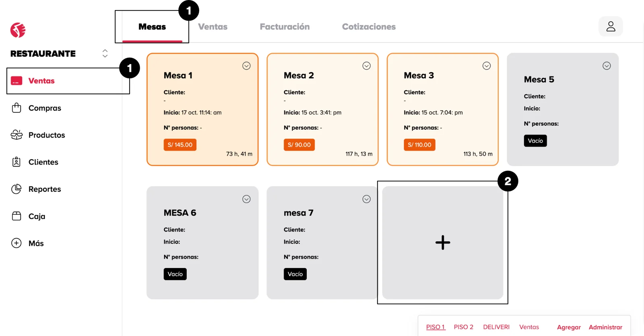Open Reportes pie chart icon
644x336 pixels.
[x=17, y=189]
